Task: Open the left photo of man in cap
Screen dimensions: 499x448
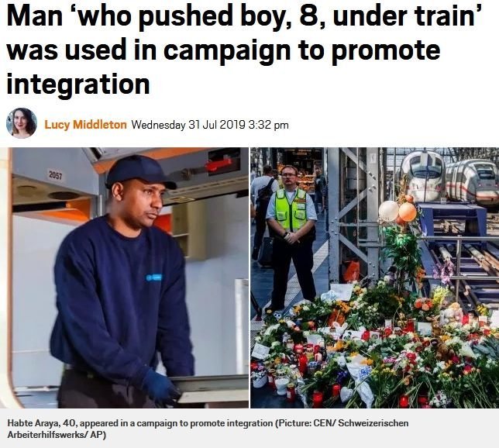Action: click(124, 277)
